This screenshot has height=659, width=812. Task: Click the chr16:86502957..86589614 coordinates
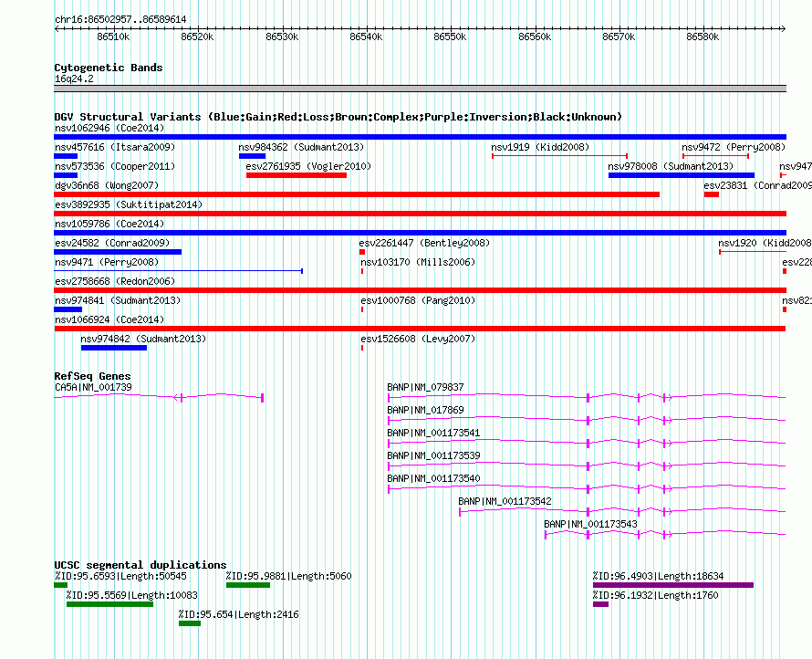(x=120, y=19)
